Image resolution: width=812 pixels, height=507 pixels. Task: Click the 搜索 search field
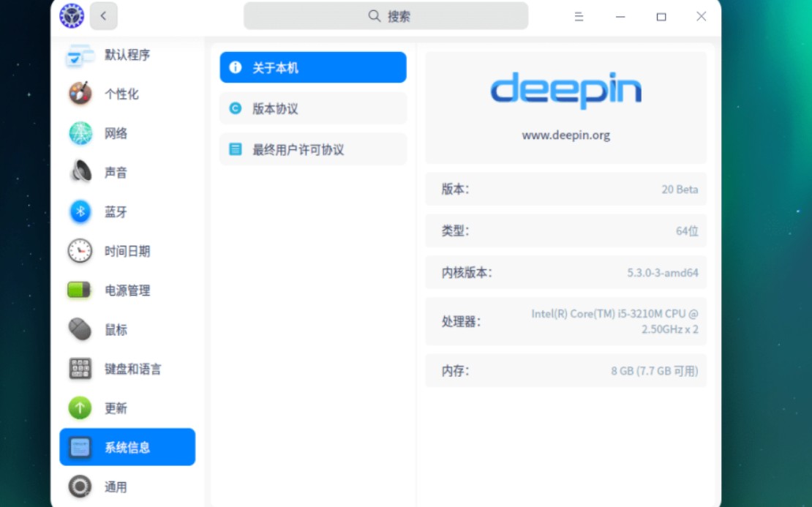point(386,16)
